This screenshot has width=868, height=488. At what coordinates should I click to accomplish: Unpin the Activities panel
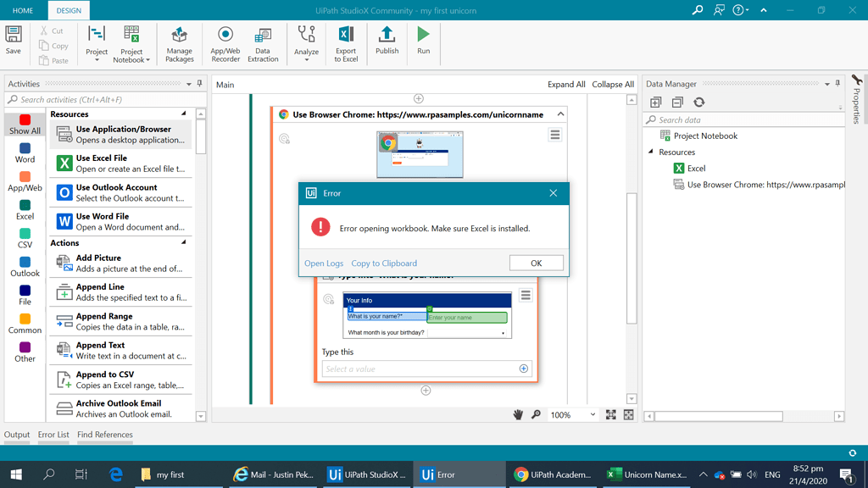coord(200,84)
